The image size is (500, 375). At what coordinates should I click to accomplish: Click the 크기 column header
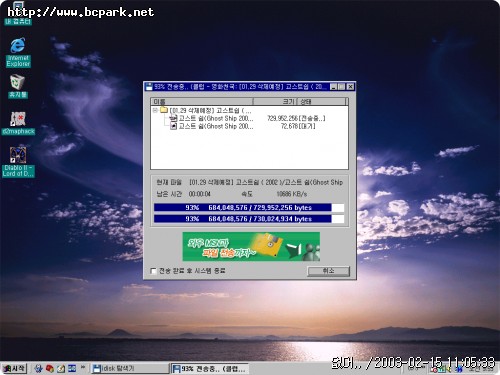point(274,101)
